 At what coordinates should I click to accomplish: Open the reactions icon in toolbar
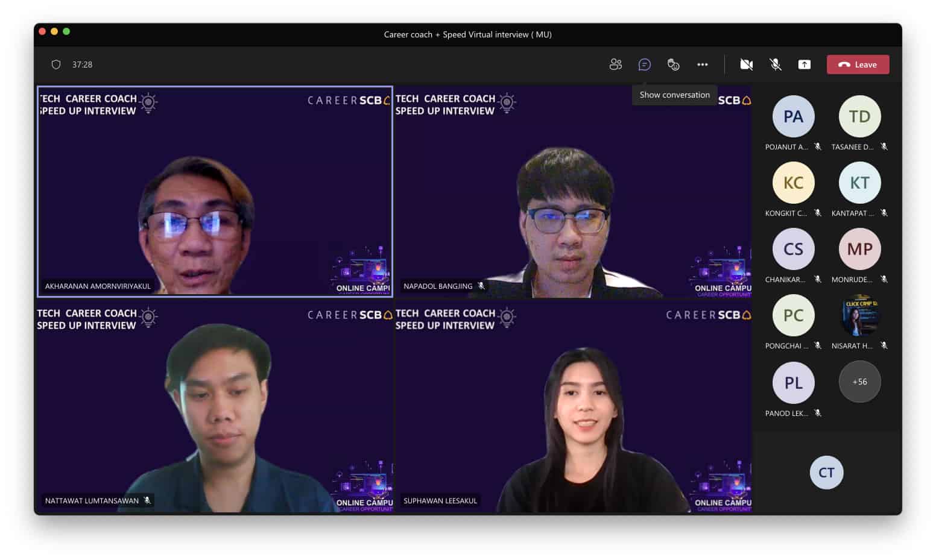[673, 64]
